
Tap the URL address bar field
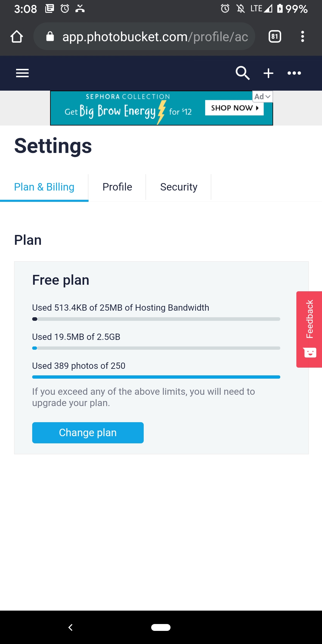pyautogui.click(x=155, y=37)
